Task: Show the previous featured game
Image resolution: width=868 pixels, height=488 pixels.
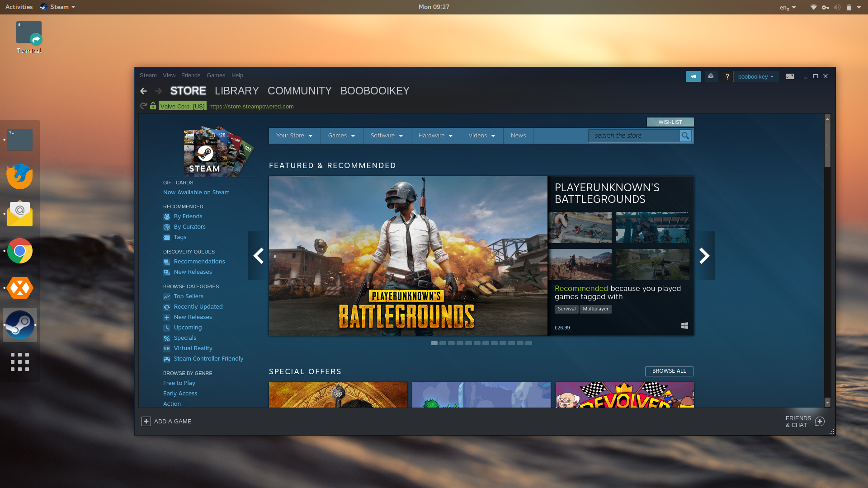Action: point(258,256)
